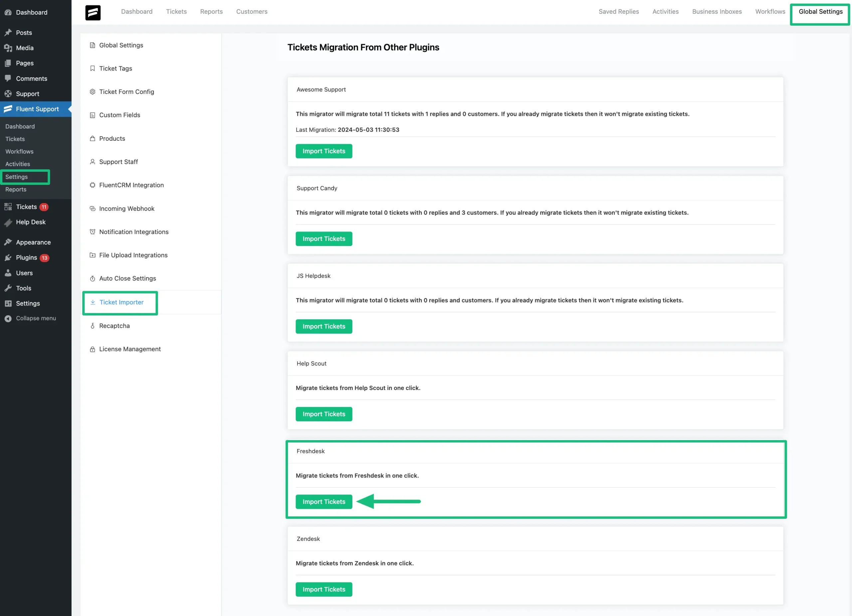This screenshot has width=852, height=616.
Task: Open Business Inboxes in top navigation
Action: coord(717,12)
